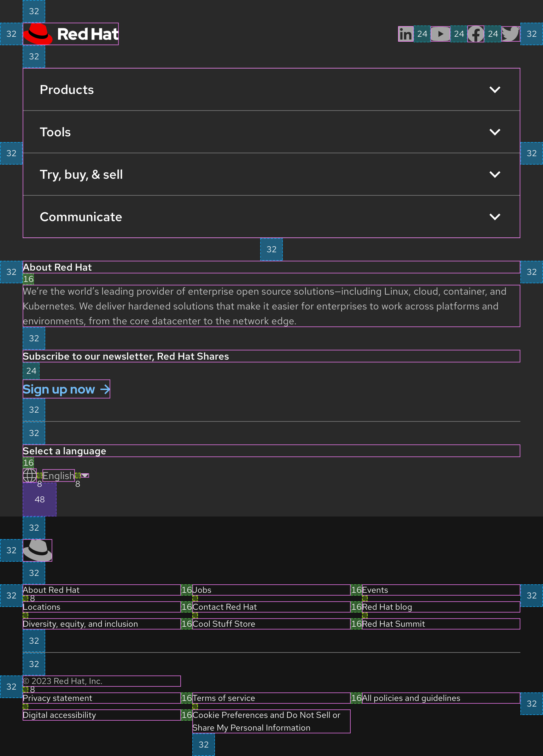Open the LinkedIn social icon
543x756 pixels.
406,34
